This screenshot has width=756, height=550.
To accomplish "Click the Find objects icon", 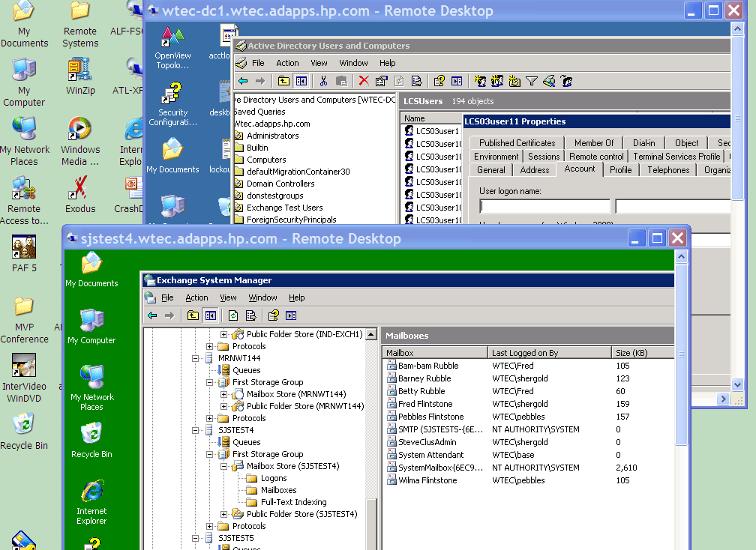I will [x=549, y=81].
